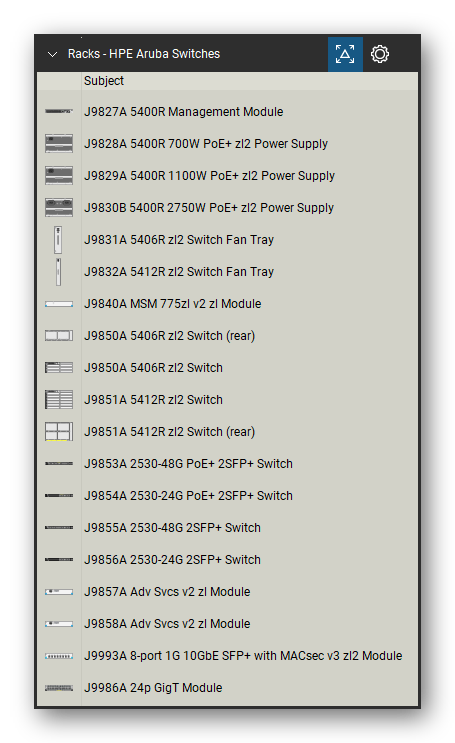Click the shape scaling icon in panel header

345,54
